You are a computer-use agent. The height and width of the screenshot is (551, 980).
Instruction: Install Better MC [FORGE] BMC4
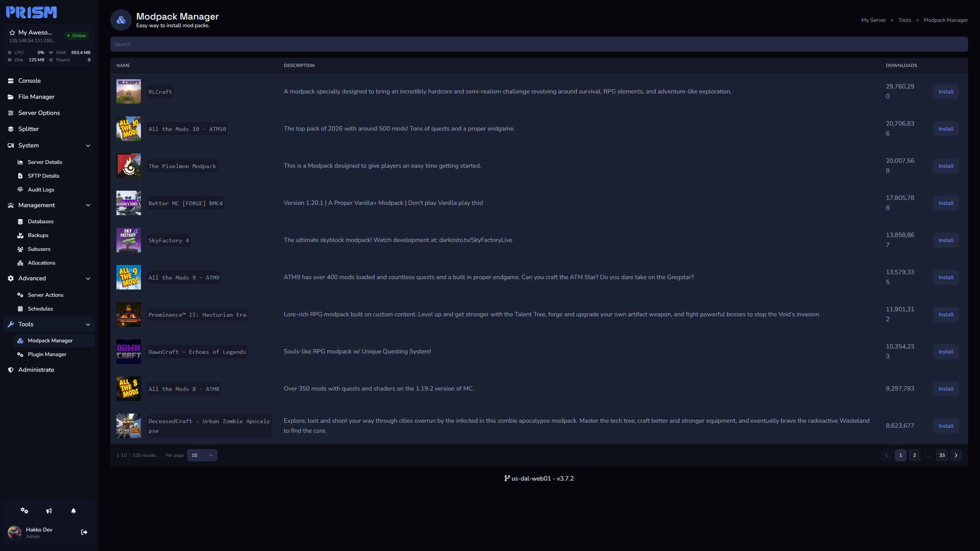point(946,203)
